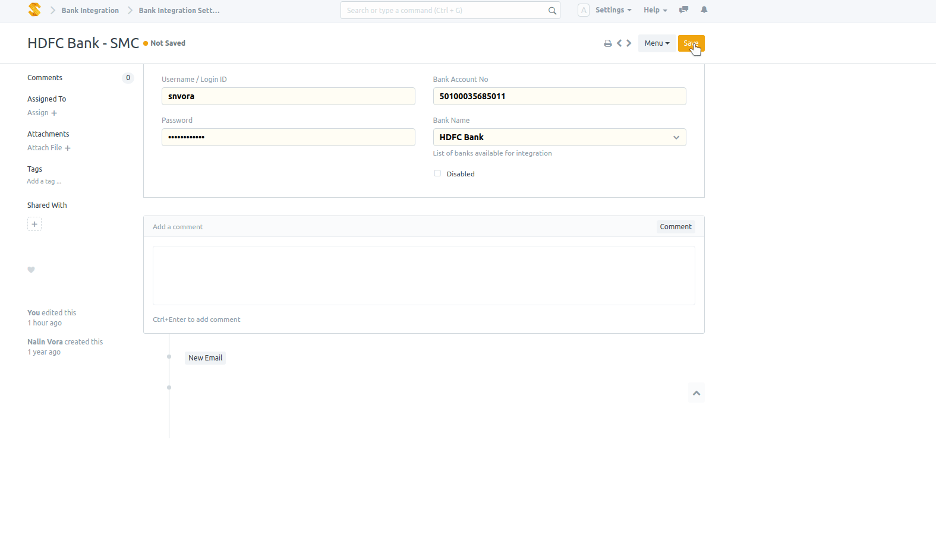This screenshot has width=936, height=560.
Task: Click 'Nalin Vora created this' text
Action: 65,342
